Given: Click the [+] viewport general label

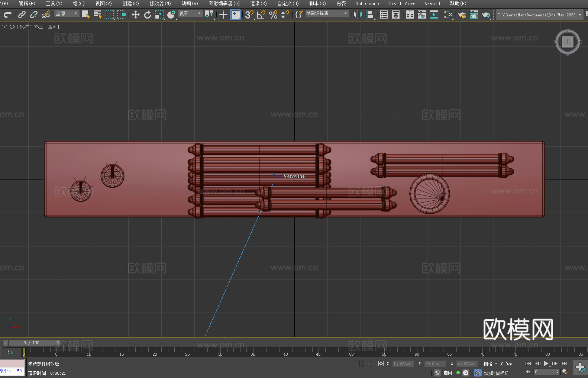Looking at the screenshot, I should tap(4, 27).
